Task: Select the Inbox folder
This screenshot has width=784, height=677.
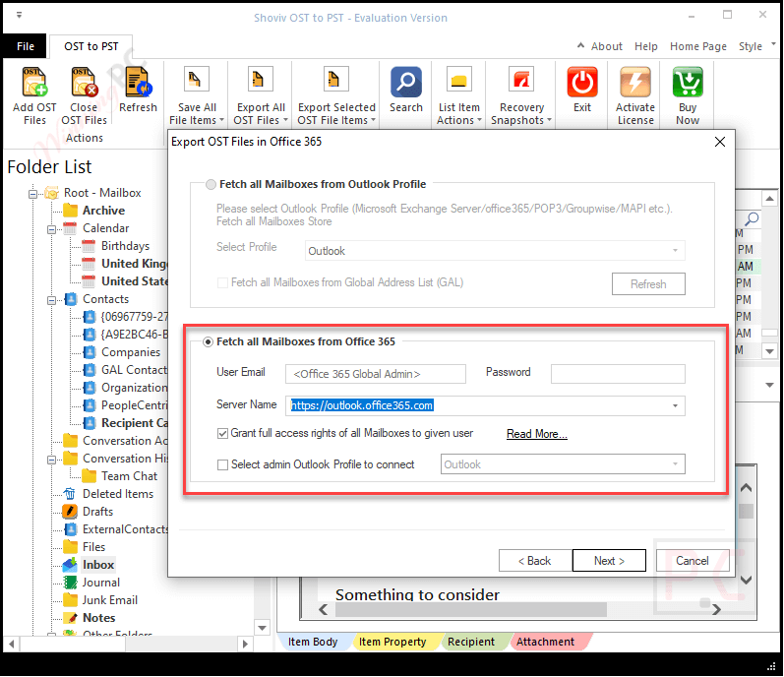Action: click(x=98, y=565)
